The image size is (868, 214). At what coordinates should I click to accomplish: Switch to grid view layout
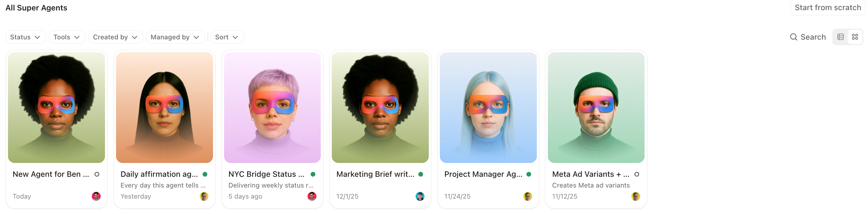(x=855, y=37)
